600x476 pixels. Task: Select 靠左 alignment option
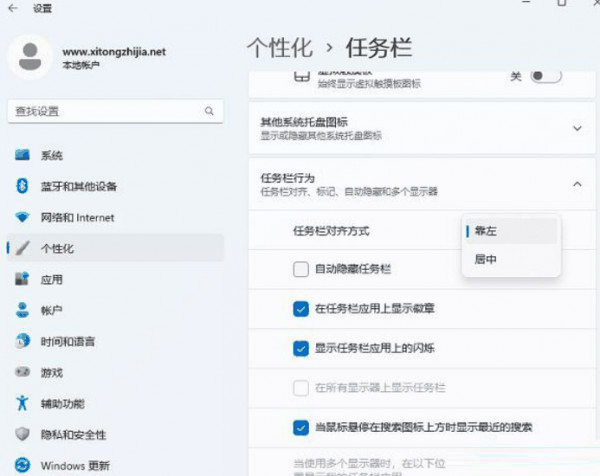[511, 231]
